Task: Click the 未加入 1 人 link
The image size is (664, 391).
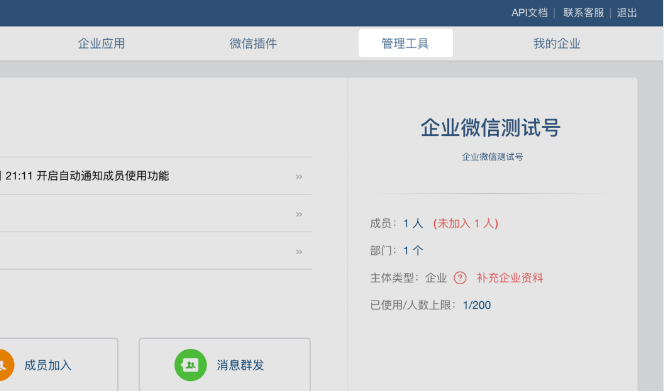Action: coord(465,223)
